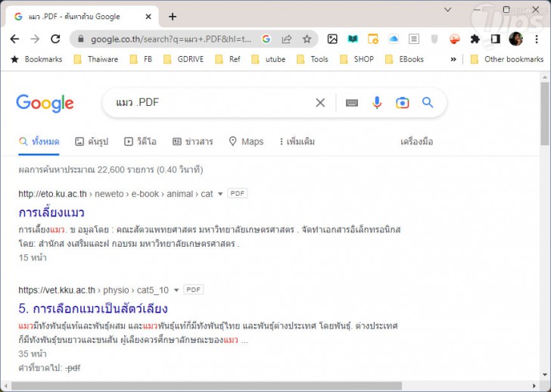Open the Tools bookmarks folder

pos(313,59)
